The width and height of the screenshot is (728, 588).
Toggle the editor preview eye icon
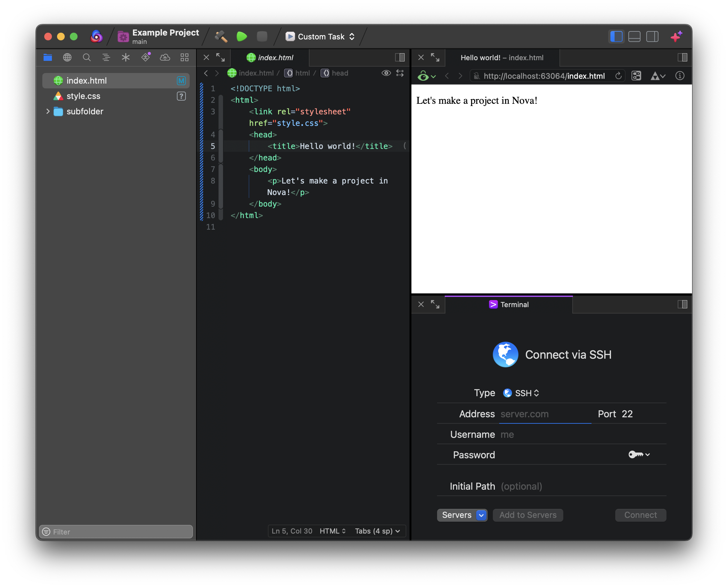(386, 73)
